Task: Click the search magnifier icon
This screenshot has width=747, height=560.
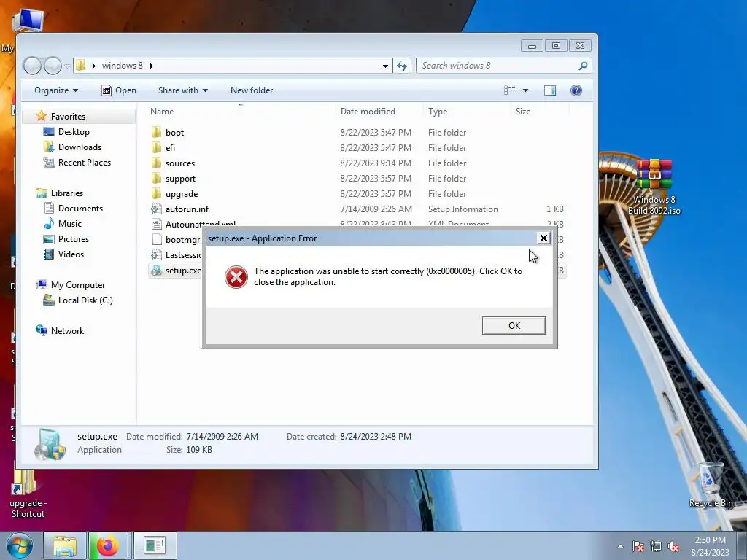Action: click(583, 66)
